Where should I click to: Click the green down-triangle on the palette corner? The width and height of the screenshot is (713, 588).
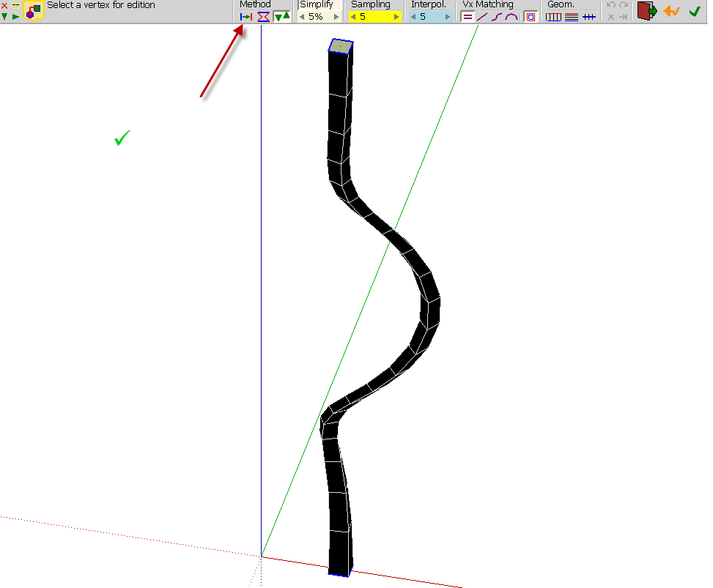coord(4,16)
